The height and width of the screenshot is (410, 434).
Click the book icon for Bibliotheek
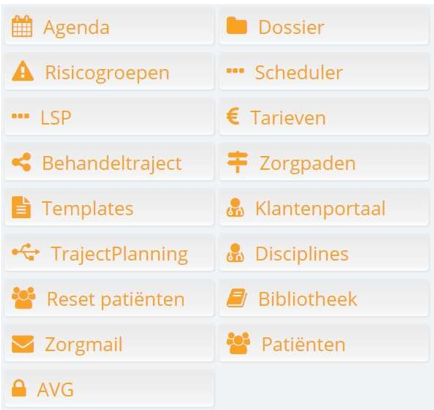coord(237,298)
